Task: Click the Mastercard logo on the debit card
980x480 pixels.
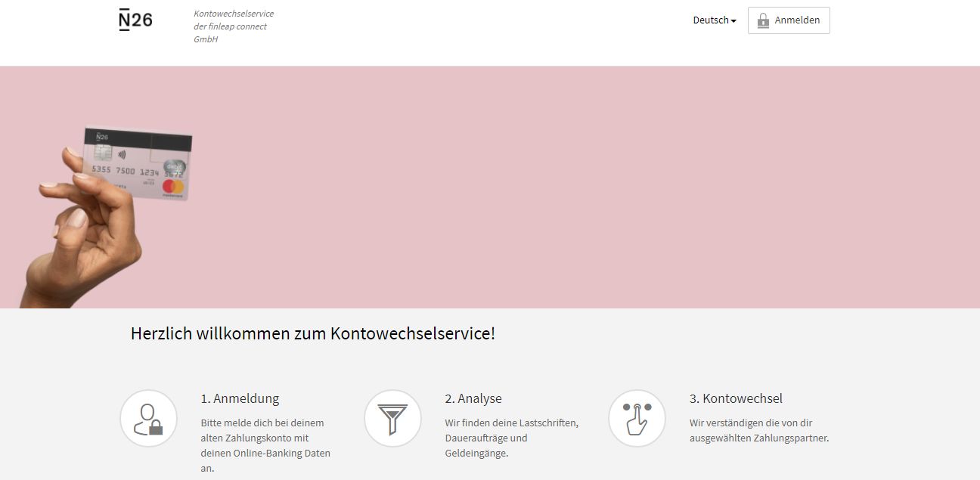Action: pyautogui.click(x=173, y=185)
